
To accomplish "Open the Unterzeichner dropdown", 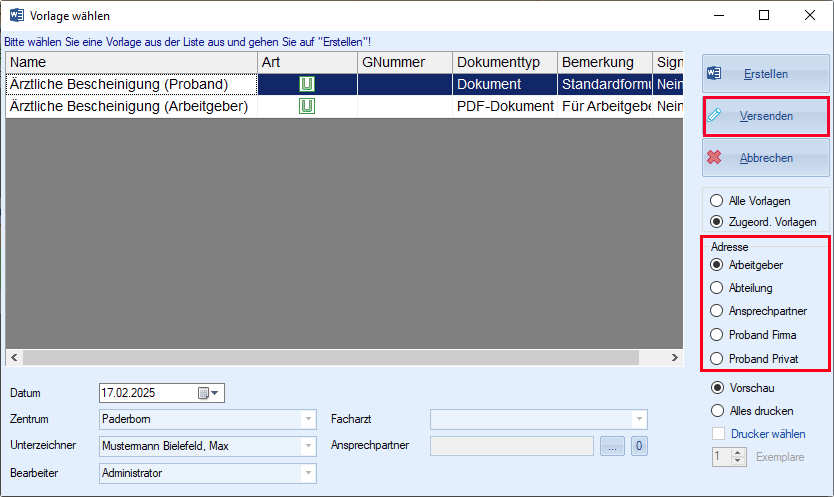I will point(308,446).
